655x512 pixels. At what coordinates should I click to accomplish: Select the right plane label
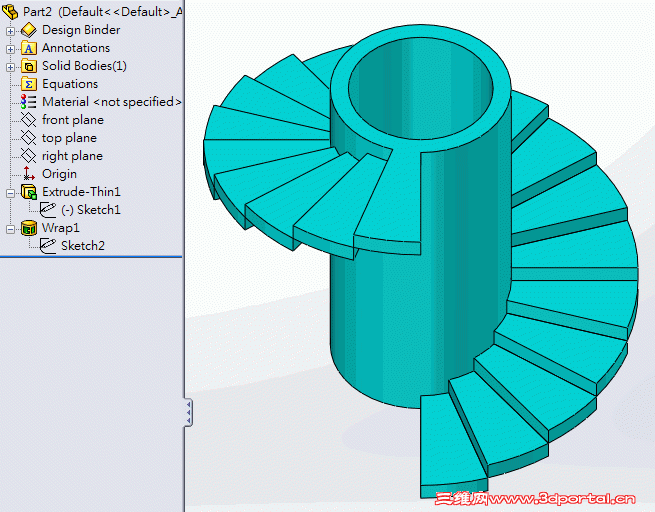pos(72,156)
